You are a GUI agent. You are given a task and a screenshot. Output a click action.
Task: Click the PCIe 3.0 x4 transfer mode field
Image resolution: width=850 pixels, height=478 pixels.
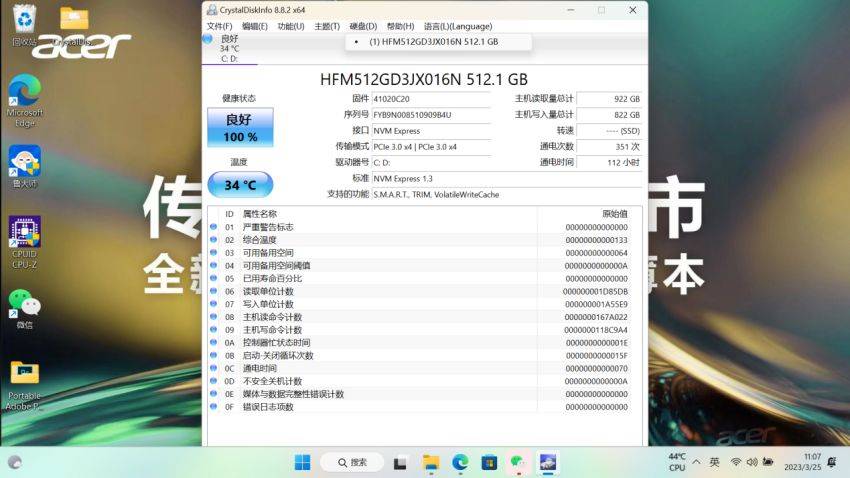[432, 146]
